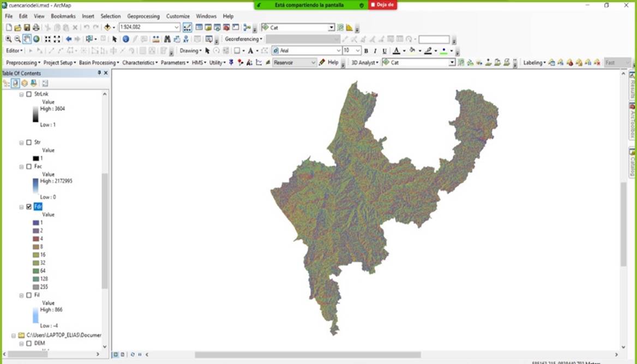Enable the Fac layer checkbox

tap(29, 167)
